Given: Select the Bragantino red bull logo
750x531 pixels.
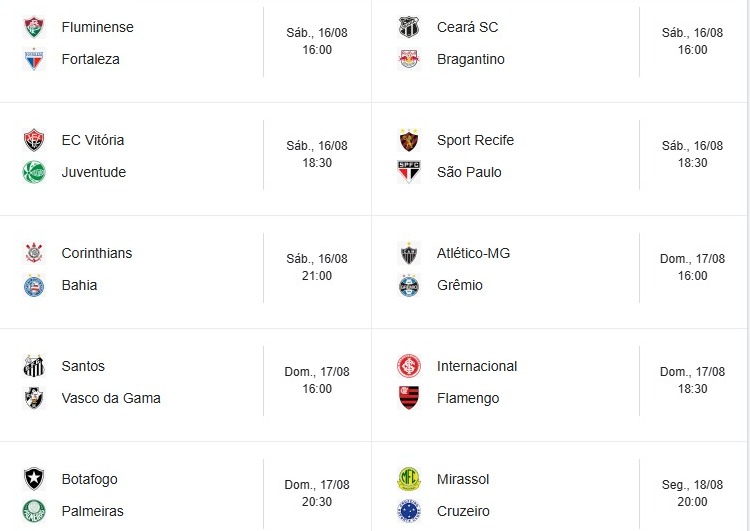Looking at the screenshot, I should point(409,59).
